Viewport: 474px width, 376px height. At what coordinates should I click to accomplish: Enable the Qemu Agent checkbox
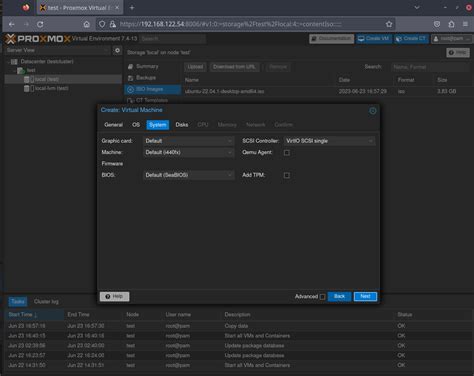point(287,153)
